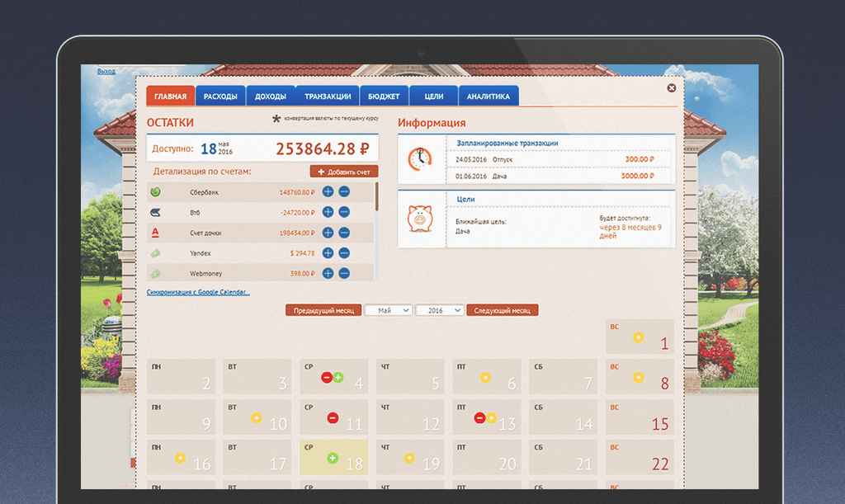Image resolution: width=845 pixels, height=504 pixels.
Task: Go to Предыдущий месяц
Action: (323, 311)
